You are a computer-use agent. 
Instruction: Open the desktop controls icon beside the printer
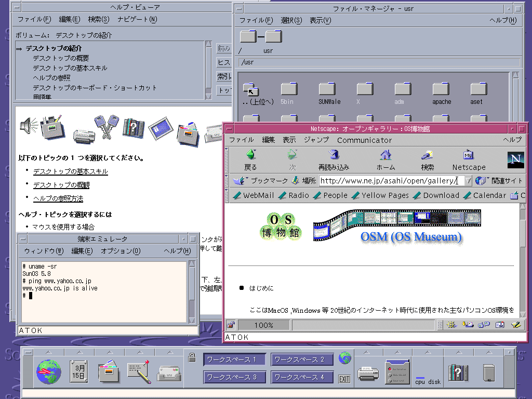[x=397, y=372]
